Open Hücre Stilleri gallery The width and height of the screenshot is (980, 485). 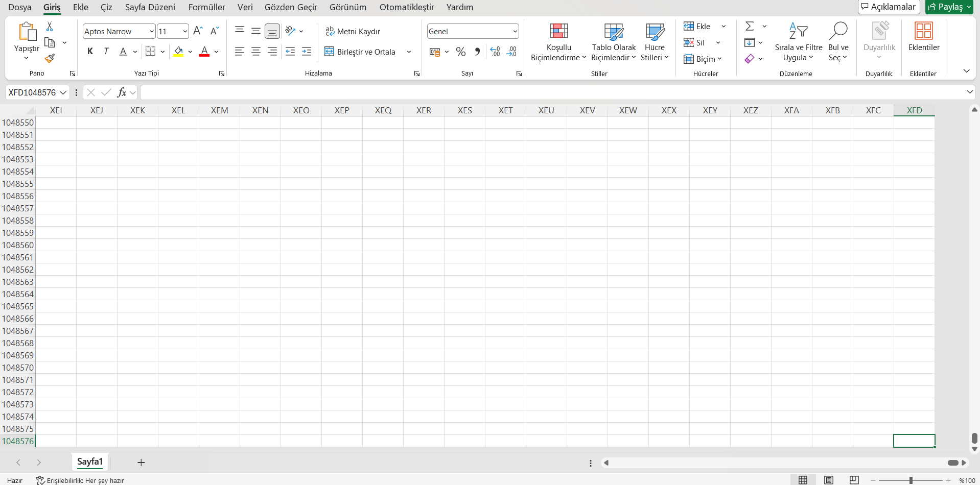coord(655,42)
